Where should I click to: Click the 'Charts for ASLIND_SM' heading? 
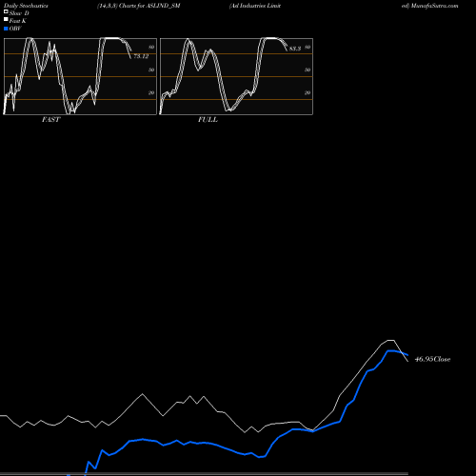(x=149, y=6)
